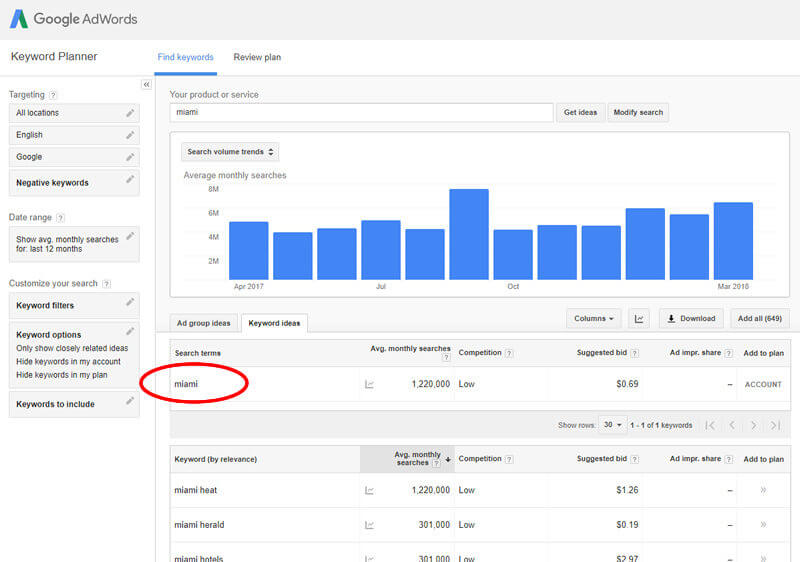The width and height of the screenshot is (800, 562).
Task: Click pencil icon beside Negative keywords
Action: pos(129,181)
